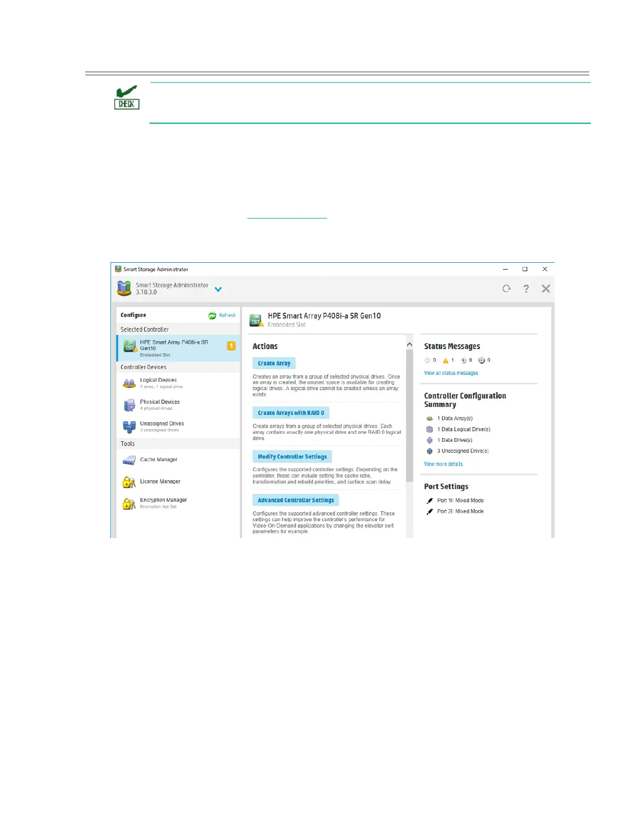Click the controller icon beside HPE Smart Array title
This screenshot has width=644, height=834.
[x=256, y=320]
